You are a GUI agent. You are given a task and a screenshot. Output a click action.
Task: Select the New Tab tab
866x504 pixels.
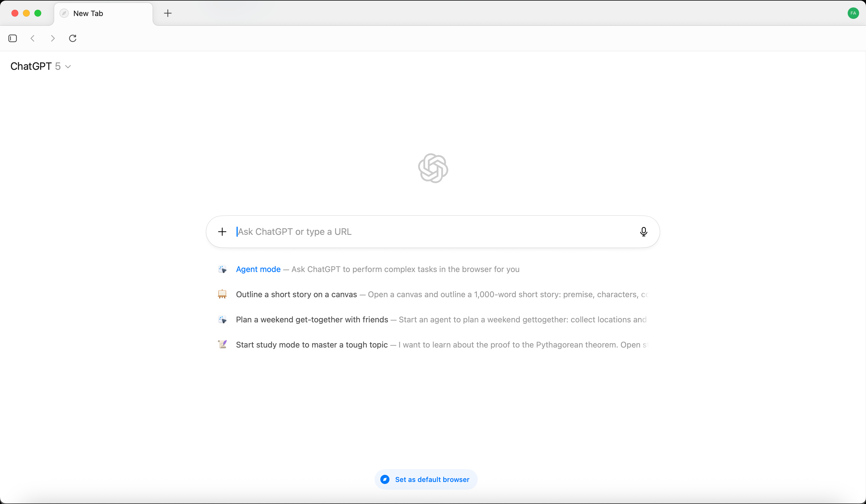click(x=103, y=13)
